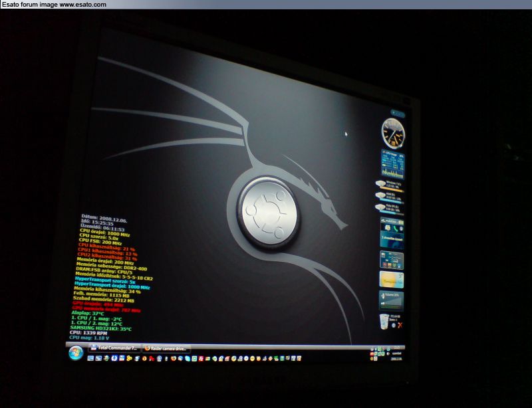Select 'DRAM:FSB arány: CPU/5' line
532x408 pixels.
pyautogui.click(x=104, y=270)
